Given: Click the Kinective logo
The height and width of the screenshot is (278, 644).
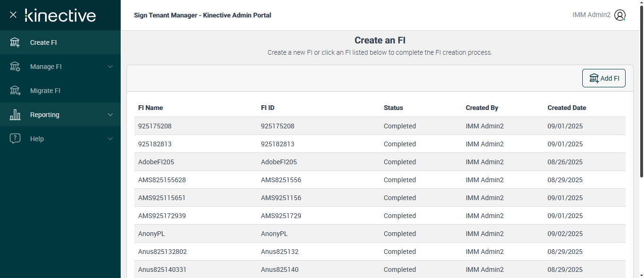Looking at the screenshot, I should coord(60,15).
